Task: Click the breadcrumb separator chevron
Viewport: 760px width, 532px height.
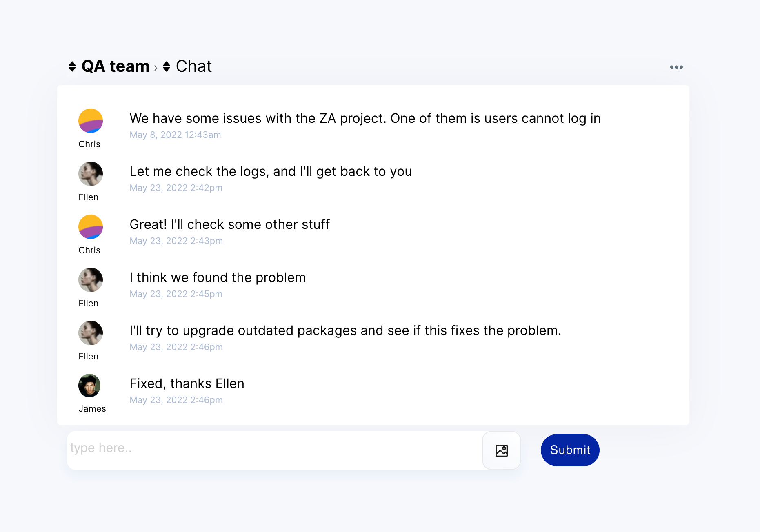Action: (x=156, y=66)
